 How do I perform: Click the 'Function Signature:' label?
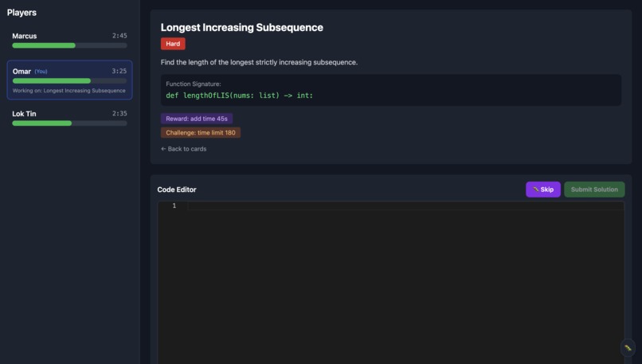(x=194, y=84)
